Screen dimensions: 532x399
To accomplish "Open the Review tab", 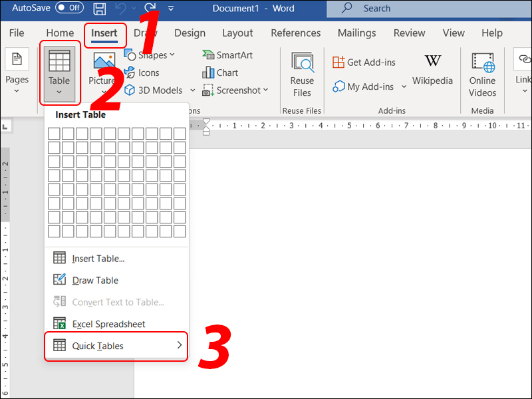I will tap(409, 33).
